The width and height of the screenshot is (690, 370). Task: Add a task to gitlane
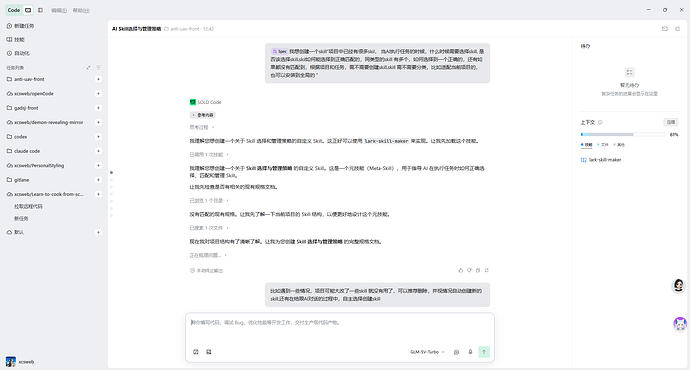pos(99,180)
